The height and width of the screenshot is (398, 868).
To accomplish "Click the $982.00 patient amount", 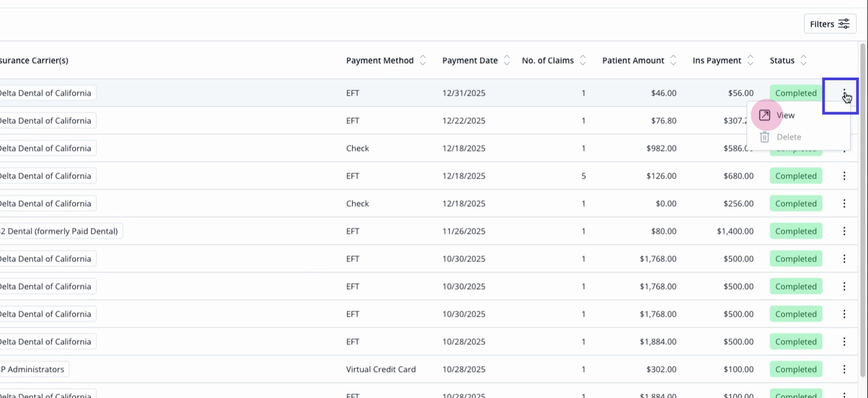I will (661, 148).
